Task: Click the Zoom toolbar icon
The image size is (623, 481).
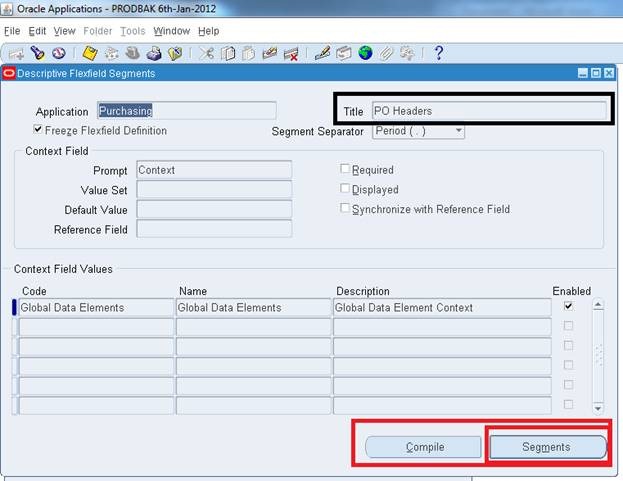Action: tap(344, 53)
